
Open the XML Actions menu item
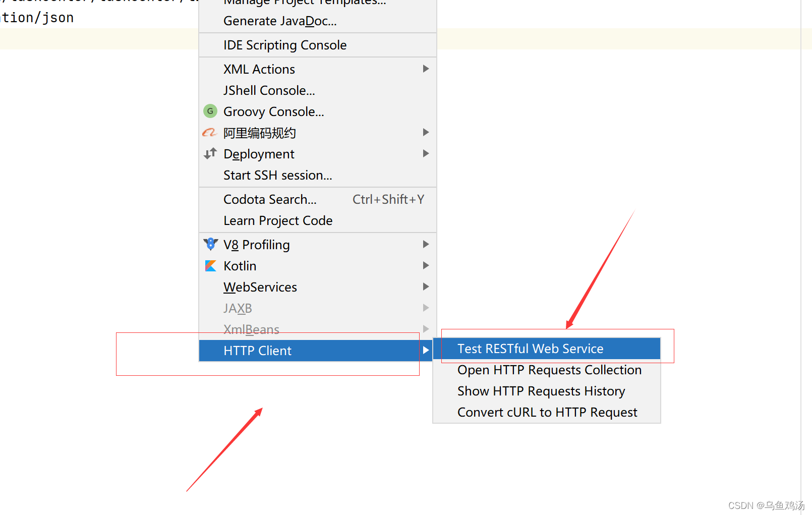pyautogui.click(x=318, y=69)
